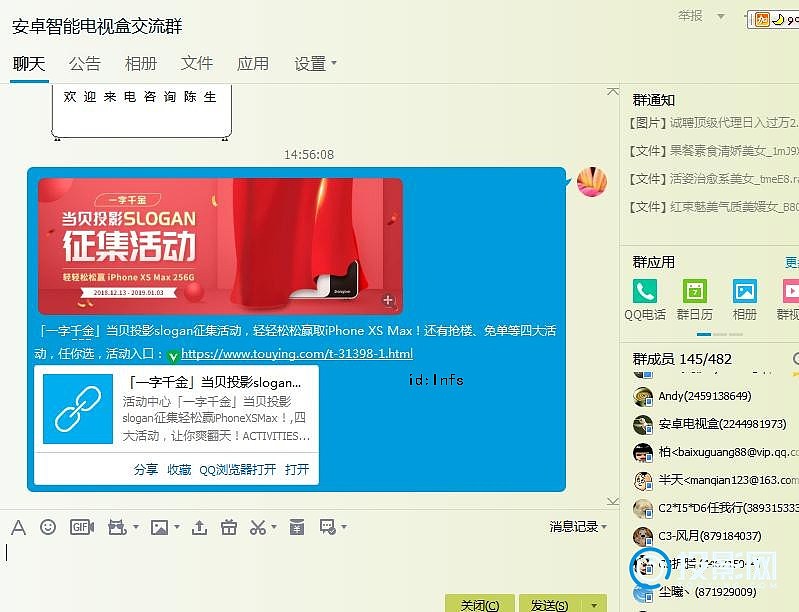Click the 举报 report link
This screenshot has width=799, height=612.
690,16
